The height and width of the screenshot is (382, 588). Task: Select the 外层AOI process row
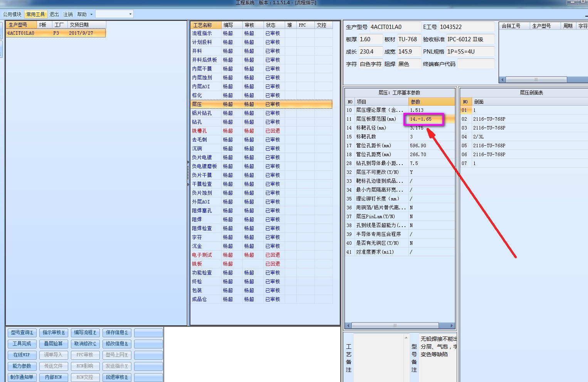(261, 202)
